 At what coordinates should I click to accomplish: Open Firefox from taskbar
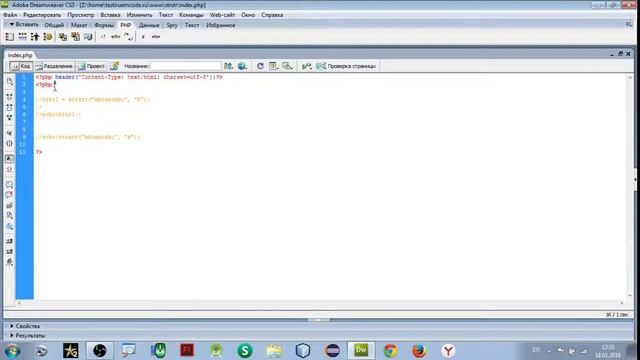[419, 351]
